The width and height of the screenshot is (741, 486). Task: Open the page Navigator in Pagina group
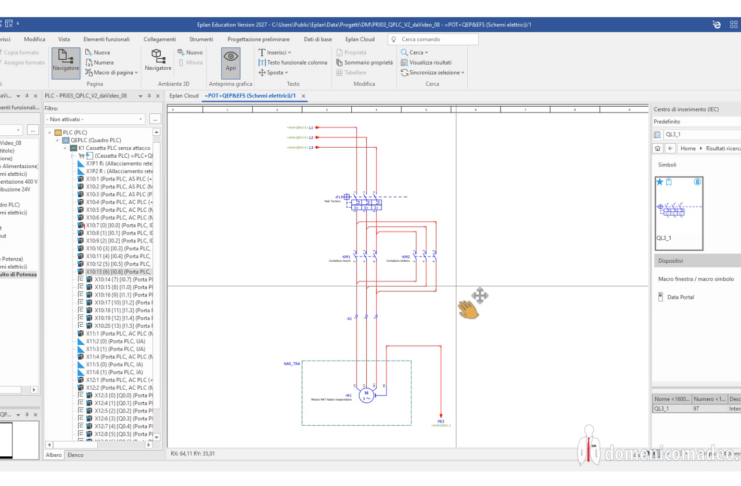66,62
